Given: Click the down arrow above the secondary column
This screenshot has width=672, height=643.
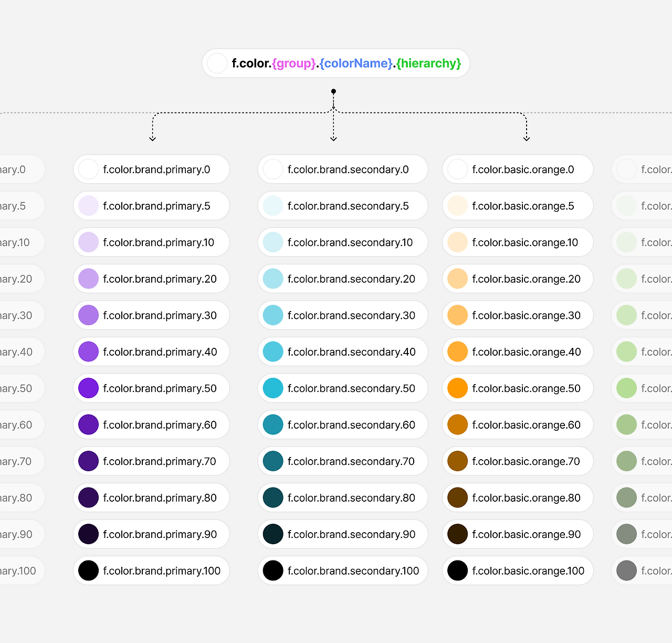Looking at the screenshot, I should tap(333, 138).
